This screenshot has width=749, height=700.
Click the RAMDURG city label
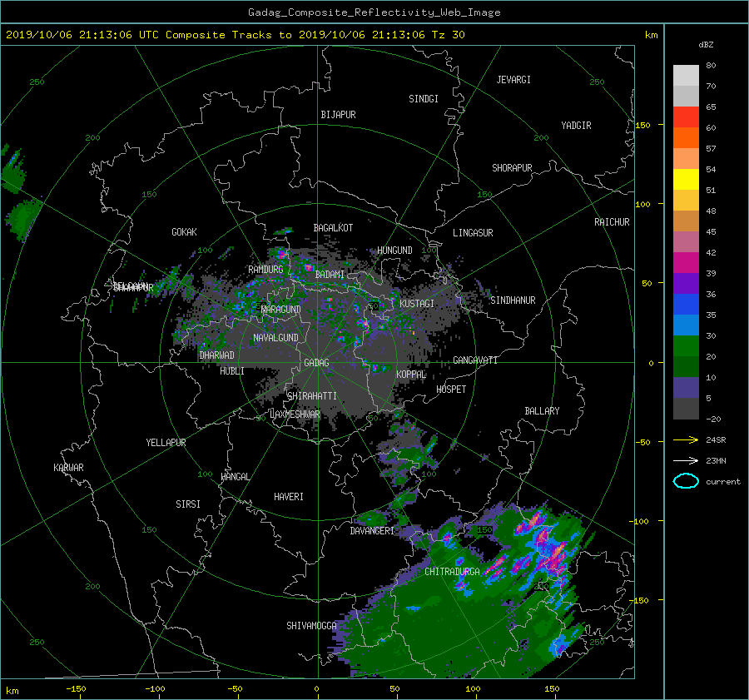(x=265, y=270)
